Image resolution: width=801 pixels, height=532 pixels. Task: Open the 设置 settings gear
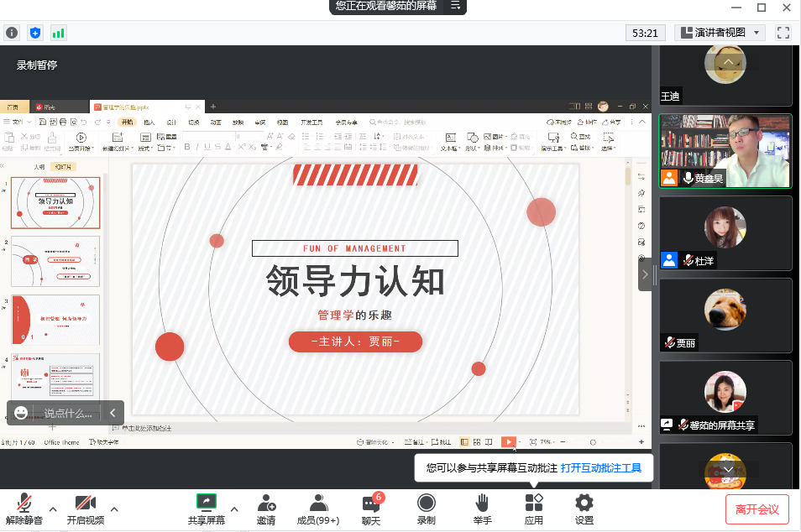pyautogui.click(x=584, y=509)
